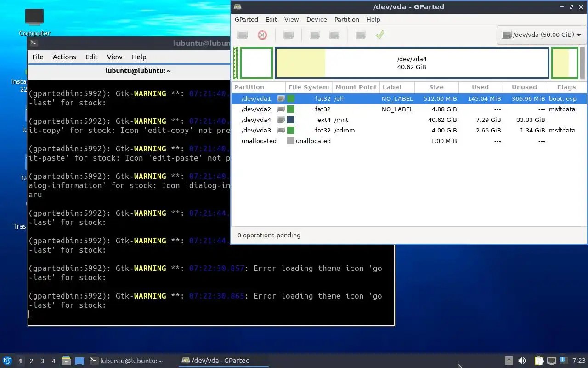This screenshot has width=588, height=368.
Task: Click the Computer desktop icon
Action: click(x=34, y=23)
